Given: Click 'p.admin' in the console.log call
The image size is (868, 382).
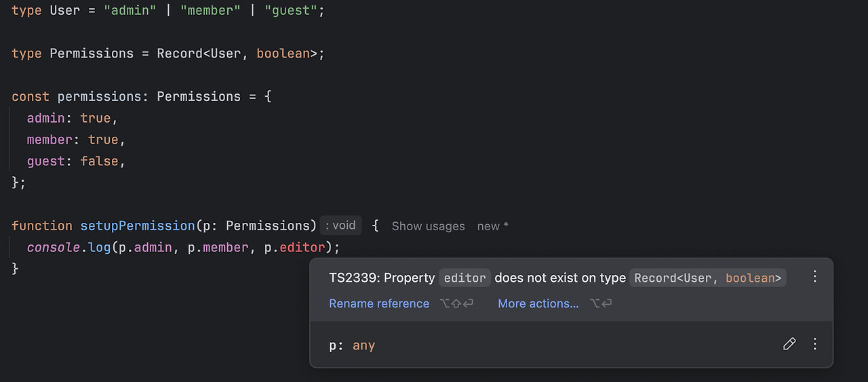Looking at the screenshot, I should point(146,247).
